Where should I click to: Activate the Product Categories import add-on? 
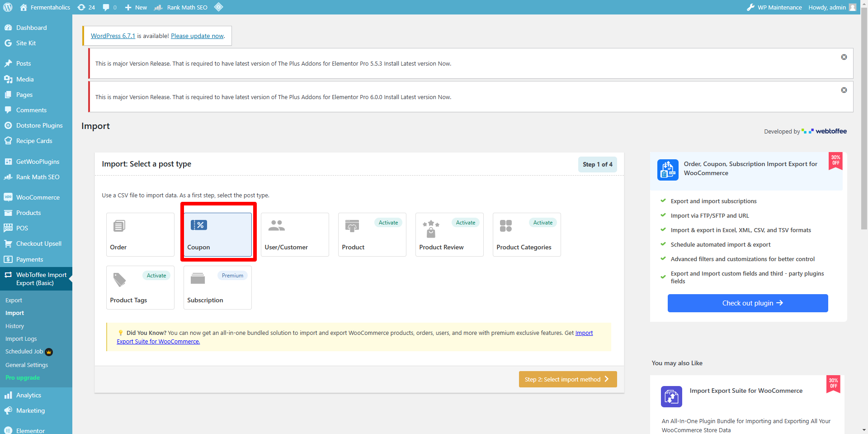click(543, 223)
